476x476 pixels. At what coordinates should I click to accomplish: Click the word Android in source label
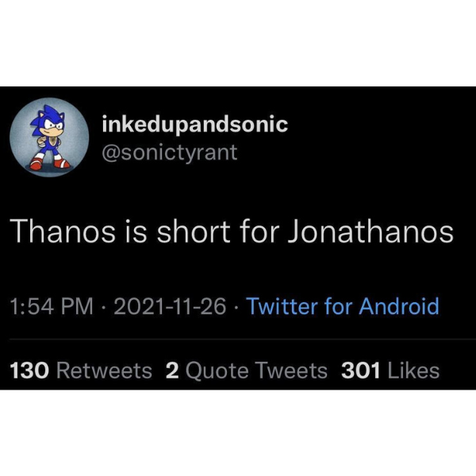[398, 306]
